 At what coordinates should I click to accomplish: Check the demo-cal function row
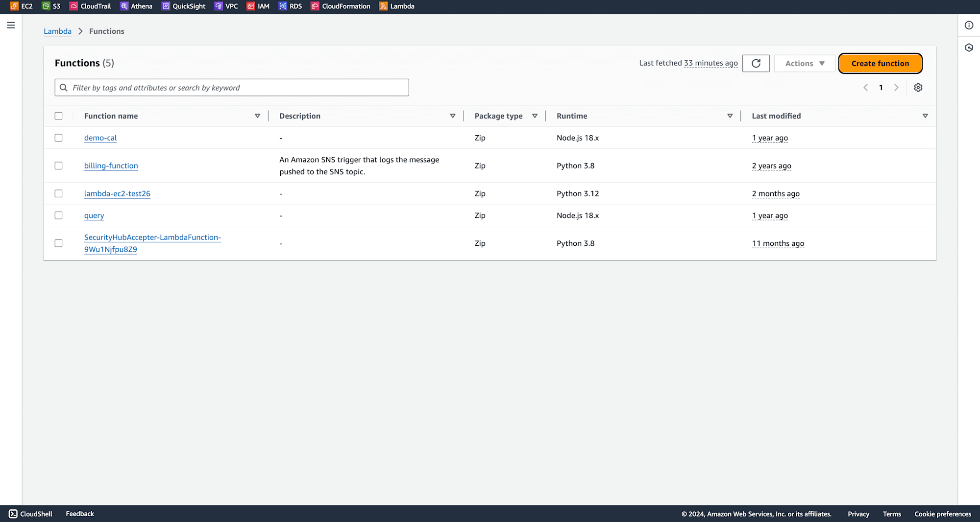(58, 138)
